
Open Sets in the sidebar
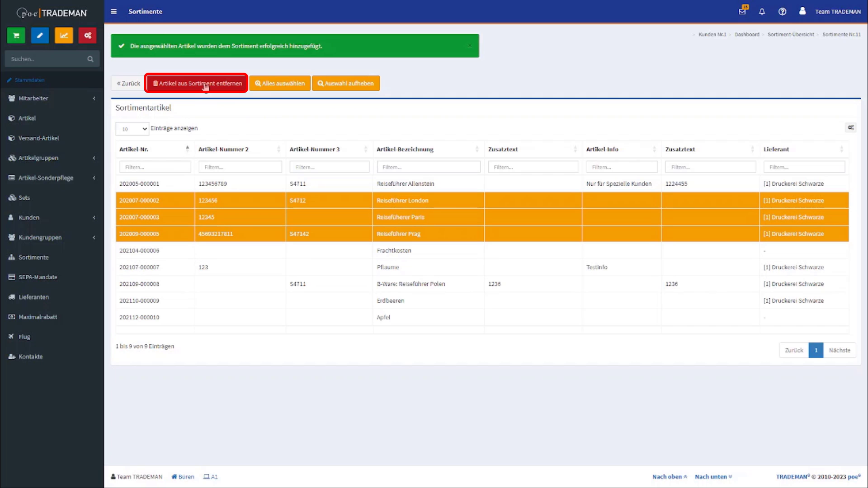coord(52,197)
